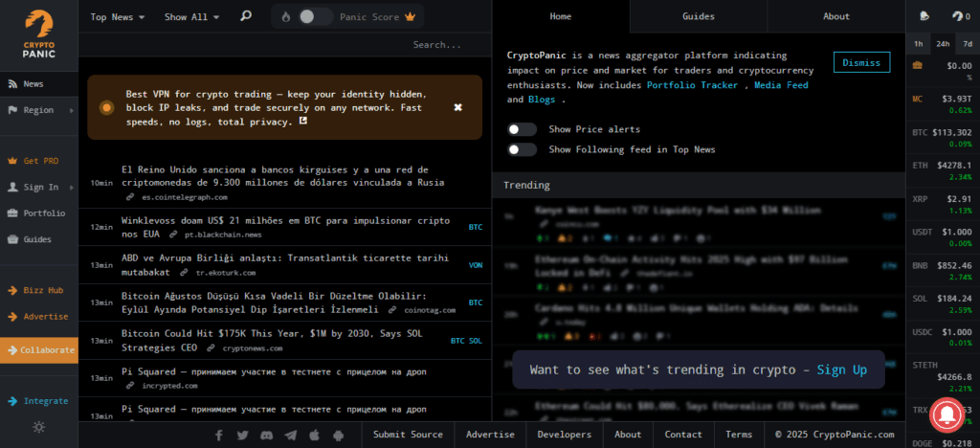The image size is (980, 448).
Task: Expand the Top News dropdown
Action: [118, 17]
